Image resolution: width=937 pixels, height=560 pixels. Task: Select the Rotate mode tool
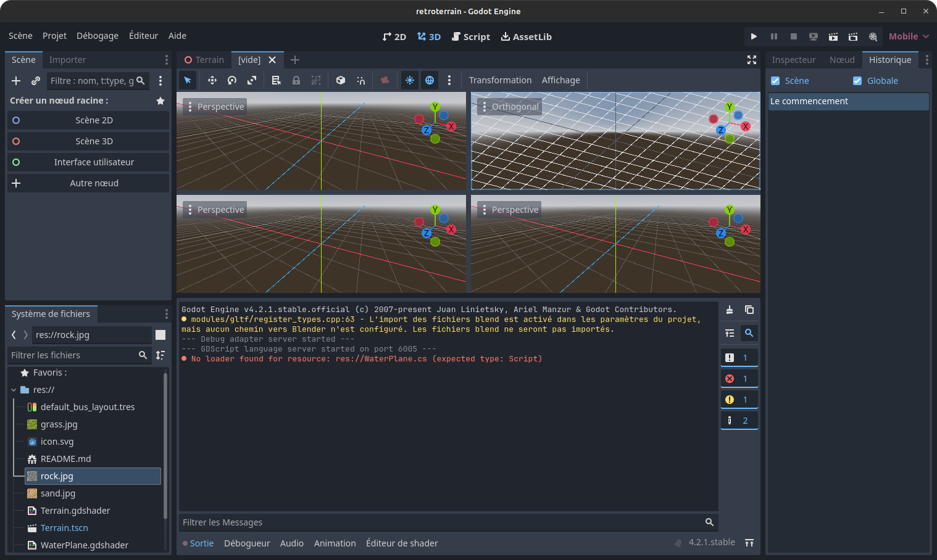point(232,80)
